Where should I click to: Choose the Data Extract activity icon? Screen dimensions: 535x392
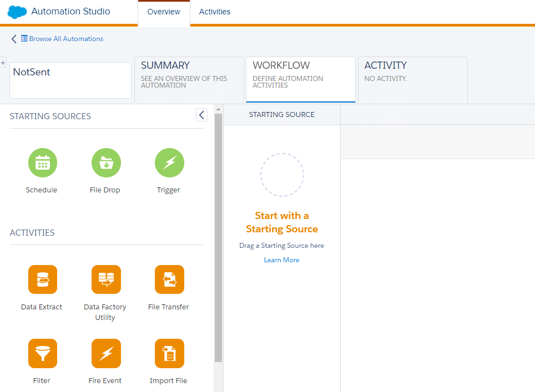(x=43, y=279)
